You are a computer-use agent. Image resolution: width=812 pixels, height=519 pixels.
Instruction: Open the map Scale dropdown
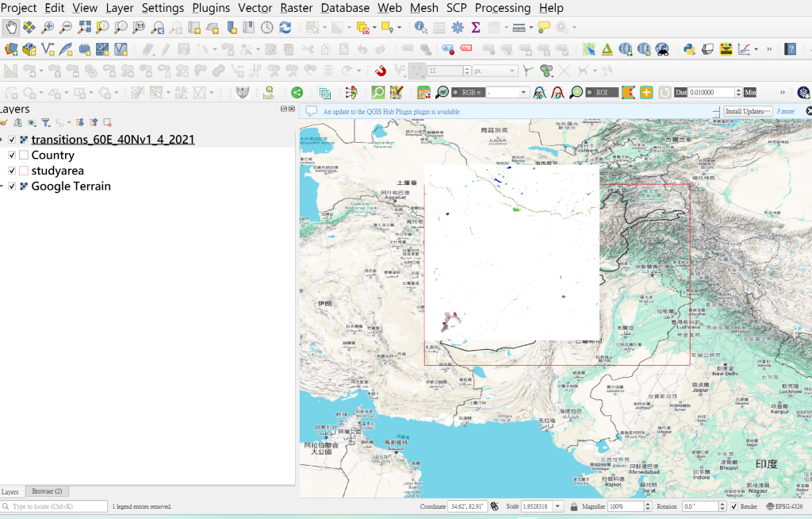click(x=557, y=506)
